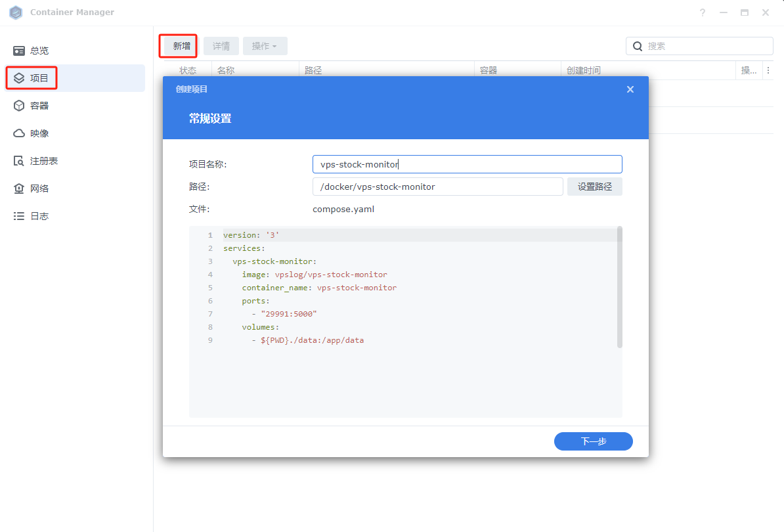Close the 创建项目 dialog
Image resolution: width=784 pixels, height=532 pixels.
630,89
